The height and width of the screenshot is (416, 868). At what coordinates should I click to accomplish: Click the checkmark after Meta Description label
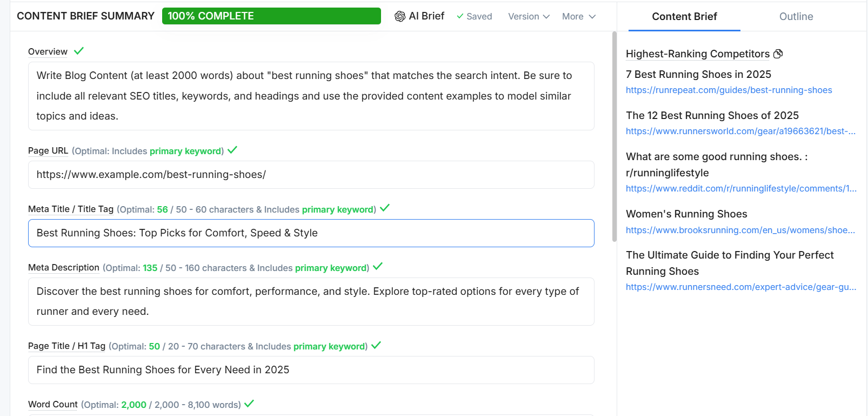tap(378, 267)
